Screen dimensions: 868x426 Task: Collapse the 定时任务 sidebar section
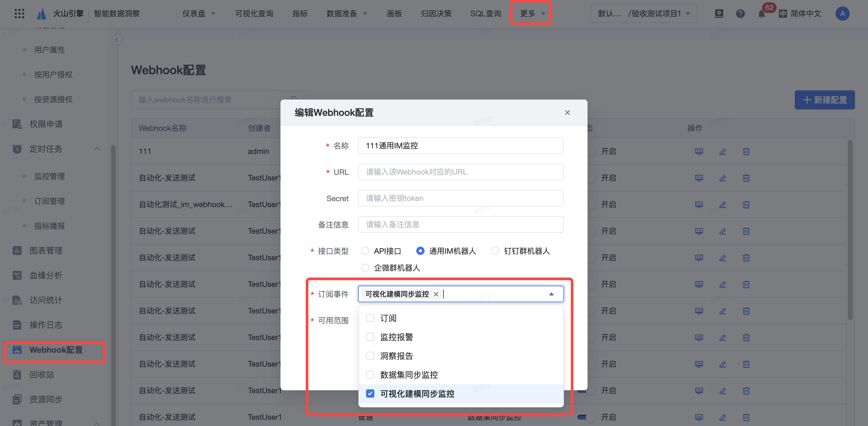[x=97, y=149]
